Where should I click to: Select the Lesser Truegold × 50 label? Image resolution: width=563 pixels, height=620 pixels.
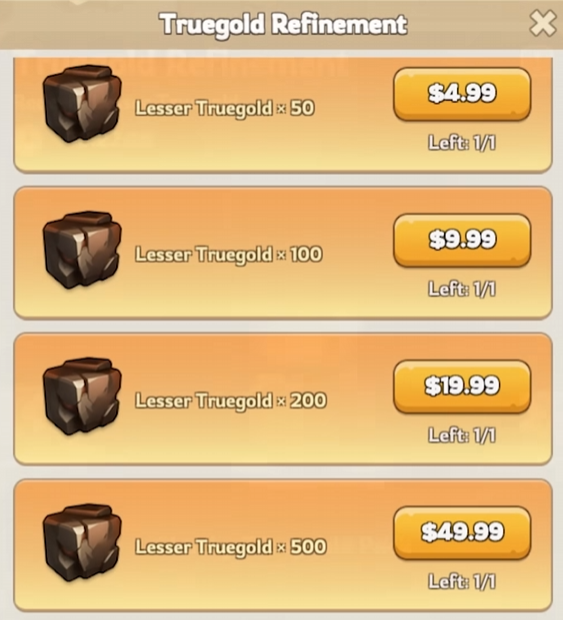(225, 108)
